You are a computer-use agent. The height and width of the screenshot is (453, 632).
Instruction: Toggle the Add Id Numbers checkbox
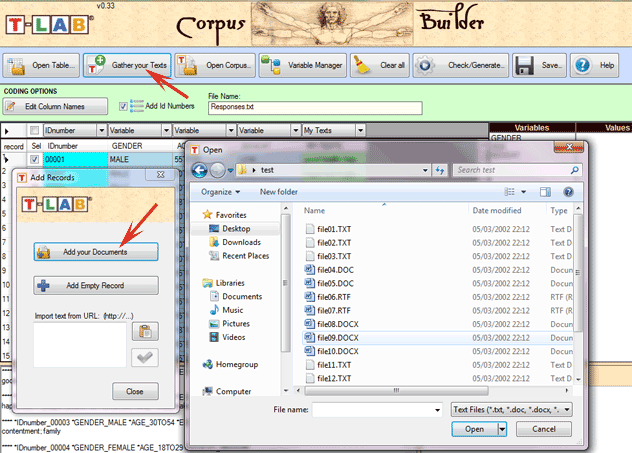[124, 106]
